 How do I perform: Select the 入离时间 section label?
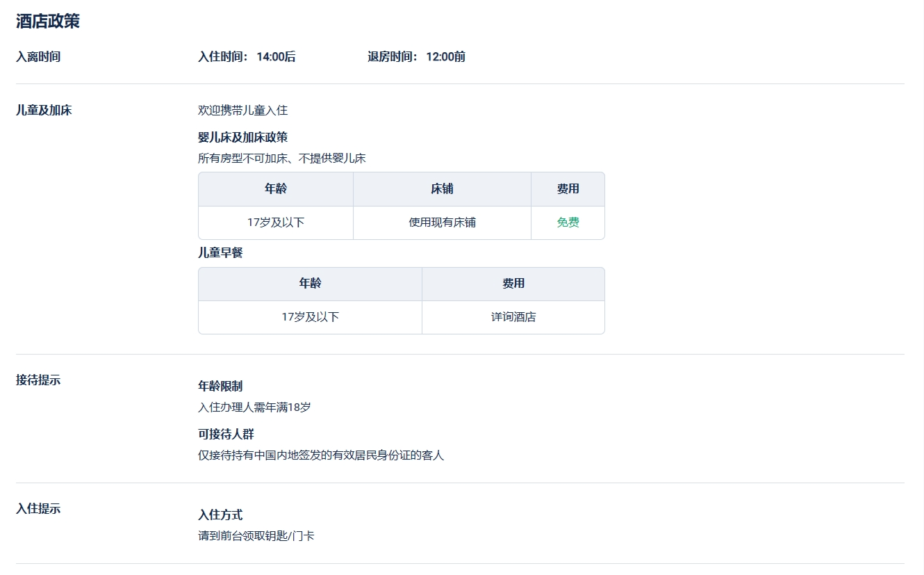coord(38,57)
